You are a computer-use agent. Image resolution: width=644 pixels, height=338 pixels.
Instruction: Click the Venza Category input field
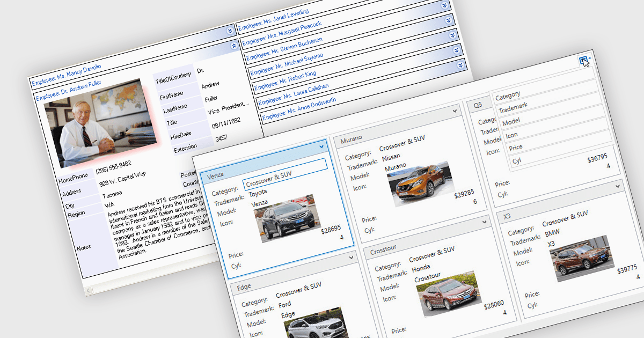(x=285, y=174)
